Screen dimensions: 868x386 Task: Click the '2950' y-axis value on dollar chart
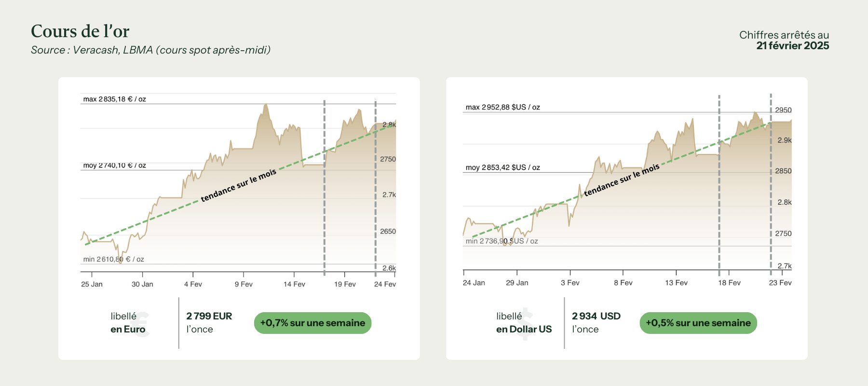coord(784,110)
